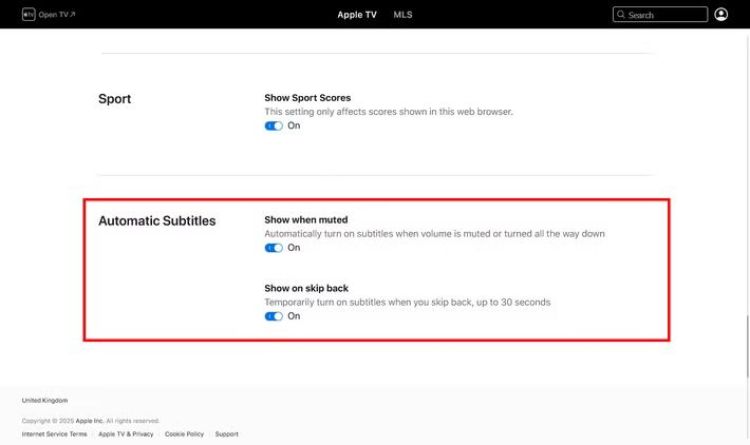The width and height of the screenshot is (750, 445).
Task: Click into the Search field
Action: click(x=665, y=15)
